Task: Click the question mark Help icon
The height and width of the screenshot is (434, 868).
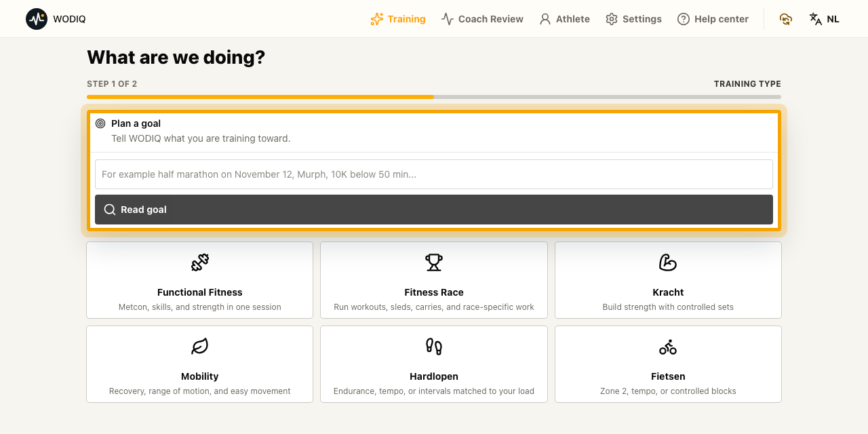Action: click(684, 19)
